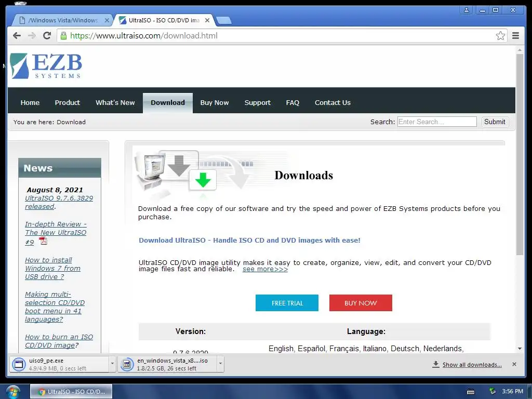The width and height of the screenshot is (532, 399).
Task: Expand options for uiso9_pe.exe download
Action: click(x=112, y=364)
